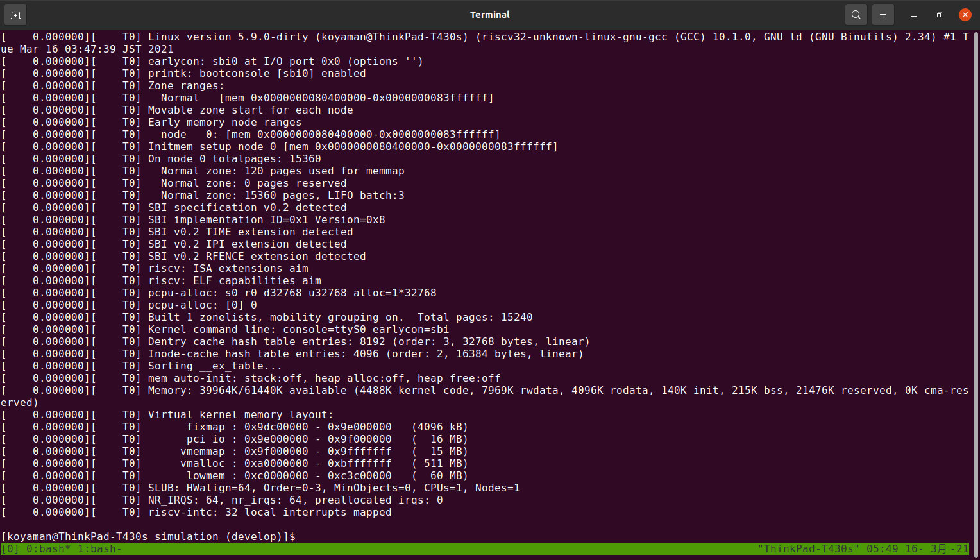Click the tmux session [0] indicator
Image resolution: width=980 pixels, height=560 pixels.
[10, 549]
